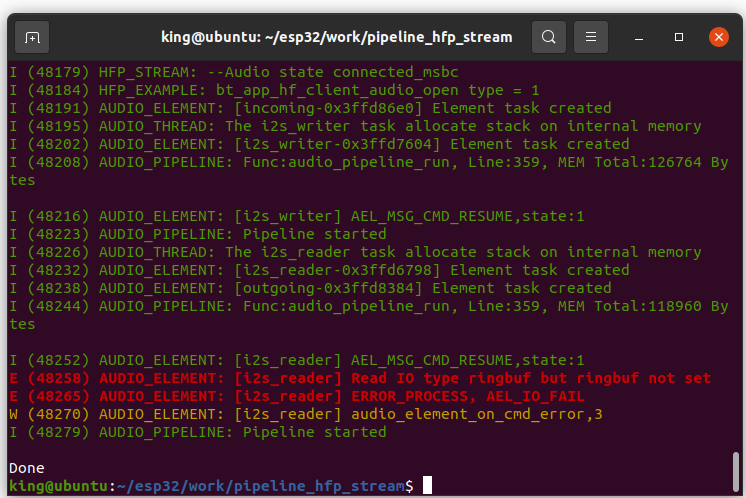Viewport: 746px width, 498px height.
Task: Open the hamburger menu
Action: (x=590, y=37)
